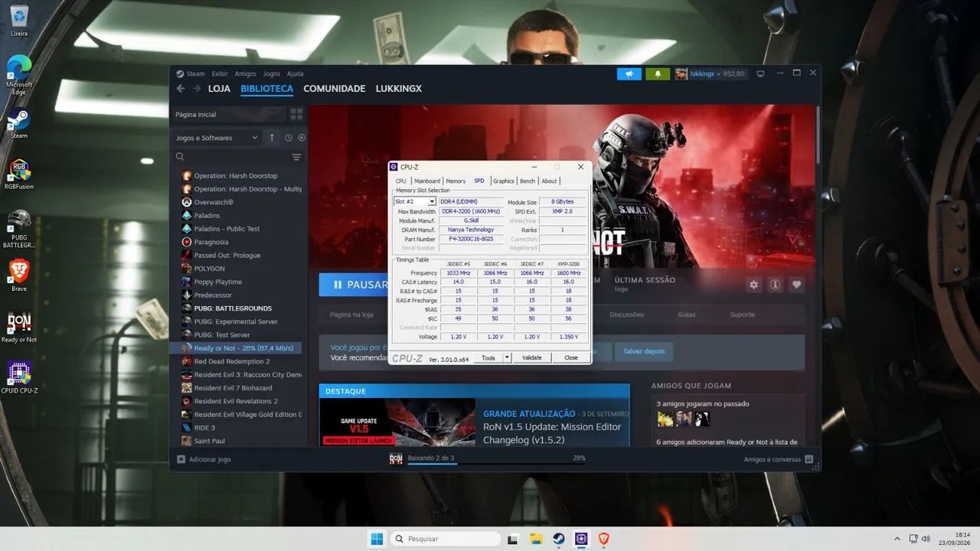Screen dimensions: 980x551
Task: Favorite Ready or Not with heart icon
Action: 796,285
